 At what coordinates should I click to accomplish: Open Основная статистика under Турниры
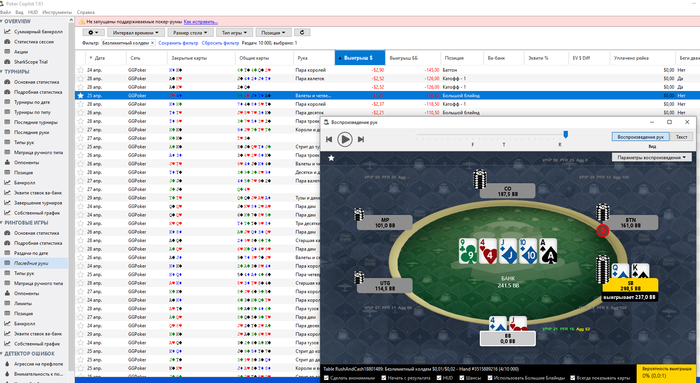(x=36, y=82)
